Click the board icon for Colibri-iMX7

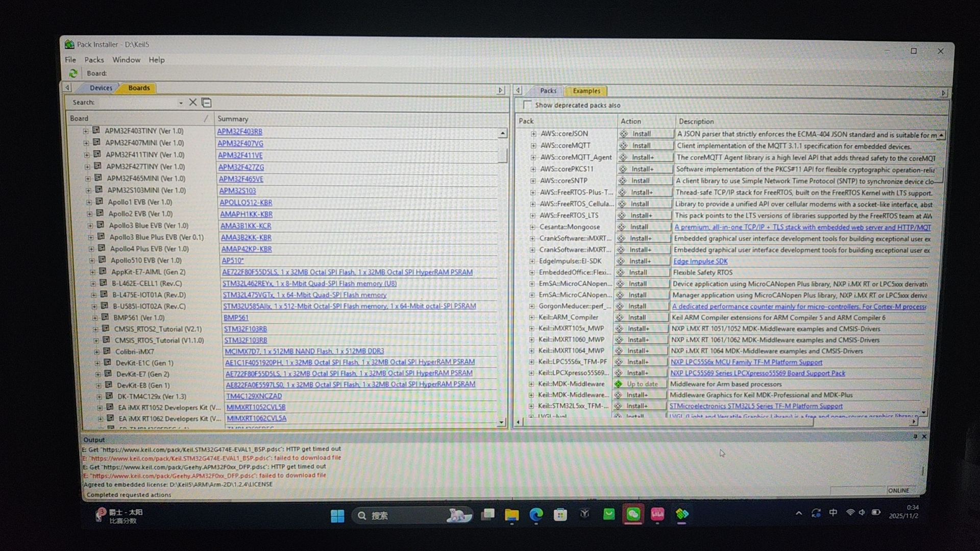[x=107, y=351]
